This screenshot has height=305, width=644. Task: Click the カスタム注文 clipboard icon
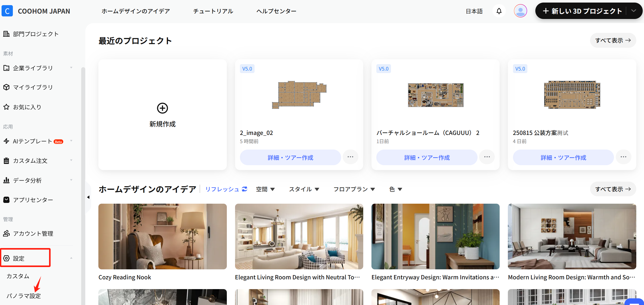click(x=6, y=161)
